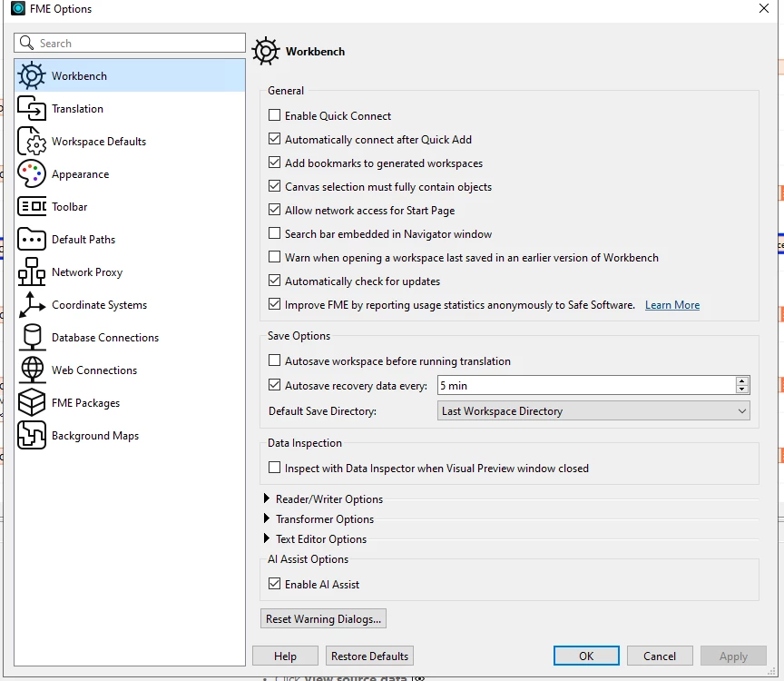Uncheck anonymous usage statistics reporting

pyautogui.click(x=275, y=303)
